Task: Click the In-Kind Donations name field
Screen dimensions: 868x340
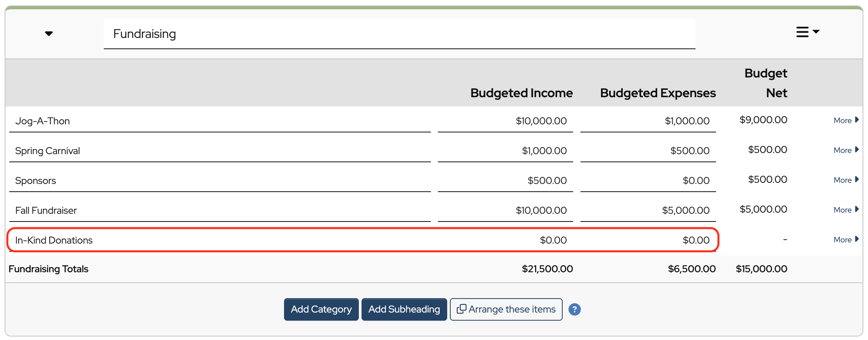Action: point(220,240)
